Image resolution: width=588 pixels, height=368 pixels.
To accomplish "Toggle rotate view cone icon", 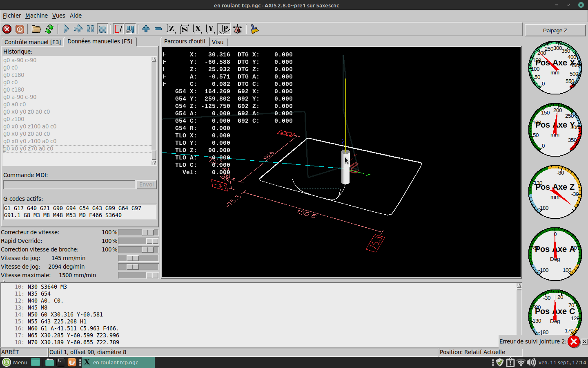I will [x=237, y=29].
